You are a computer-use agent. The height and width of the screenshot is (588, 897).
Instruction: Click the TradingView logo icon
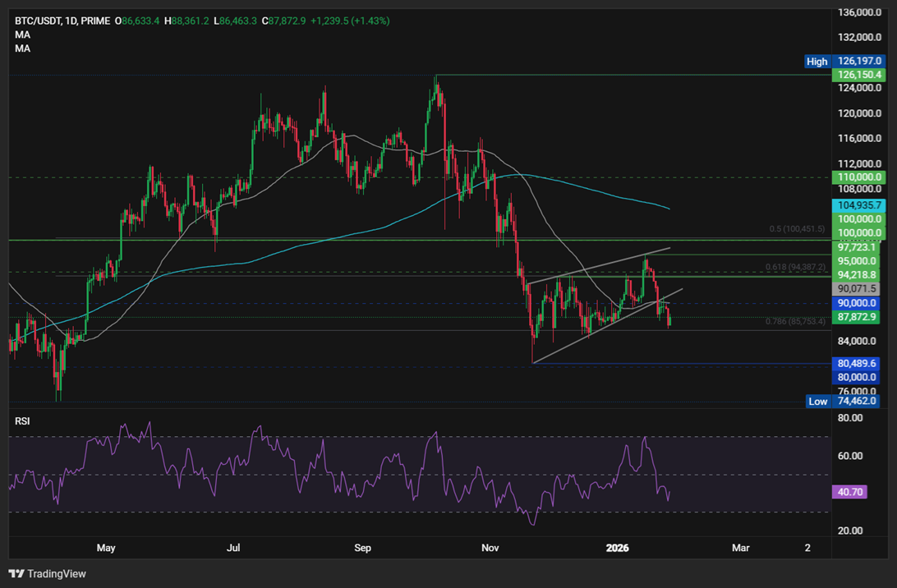[17, 574]
